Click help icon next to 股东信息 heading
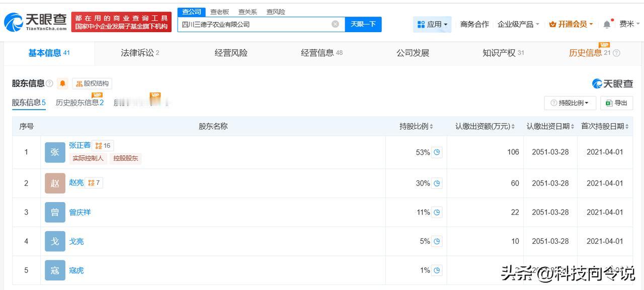This screenshot has width=644, height=290. (x=49, y=83)
